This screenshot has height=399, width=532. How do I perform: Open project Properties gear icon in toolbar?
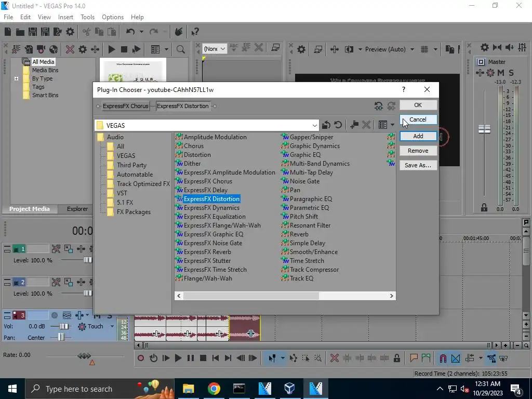point(70,32)
